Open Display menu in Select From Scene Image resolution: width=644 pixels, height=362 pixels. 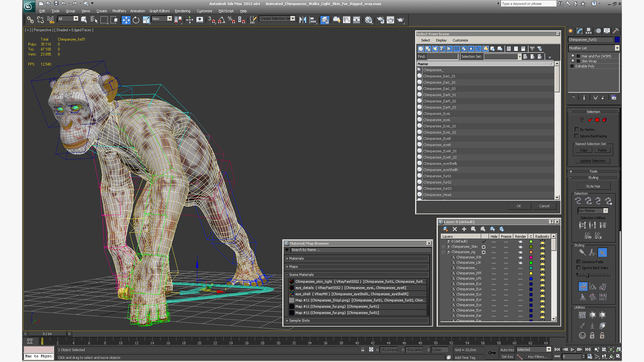[x=441, y=40]
